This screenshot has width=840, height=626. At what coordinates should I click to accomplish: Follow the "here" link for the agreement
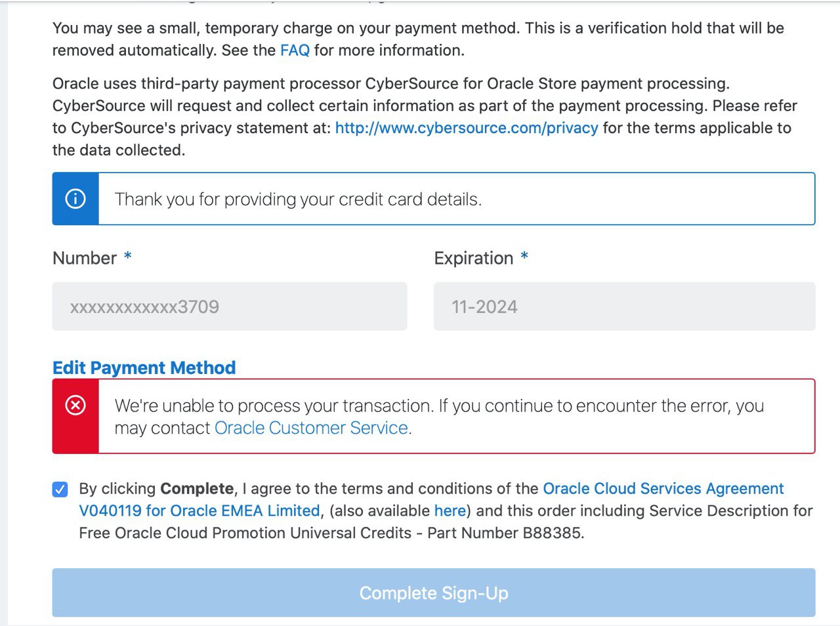tap(450, 511)
